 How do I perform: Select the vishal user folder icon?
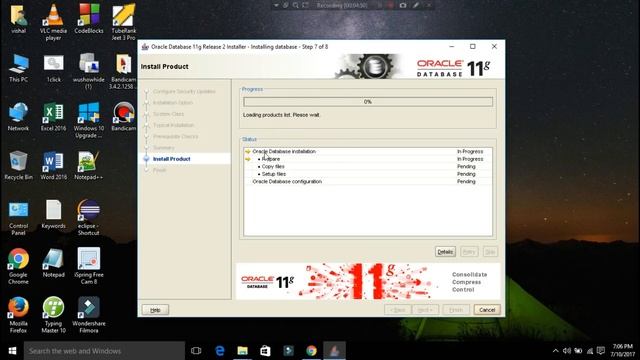click(18, 18)
